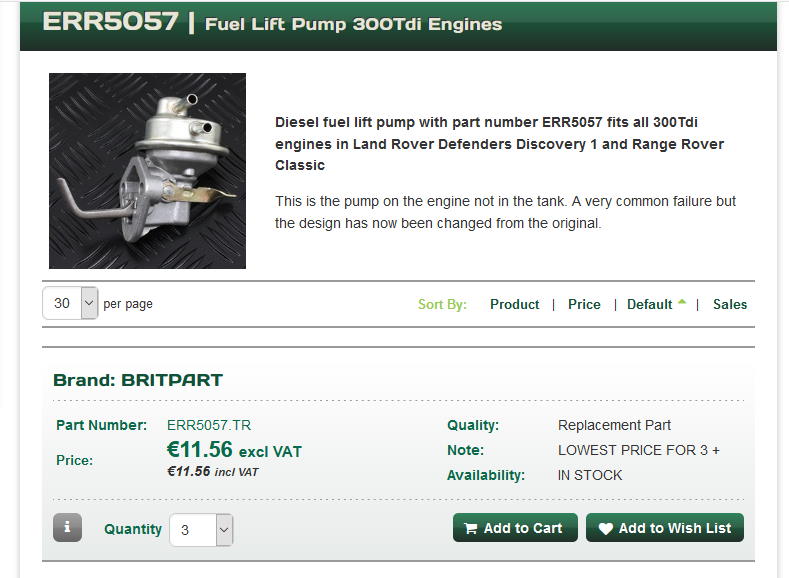
Task: Click the shopping cart icon
Action: [471, 528]
